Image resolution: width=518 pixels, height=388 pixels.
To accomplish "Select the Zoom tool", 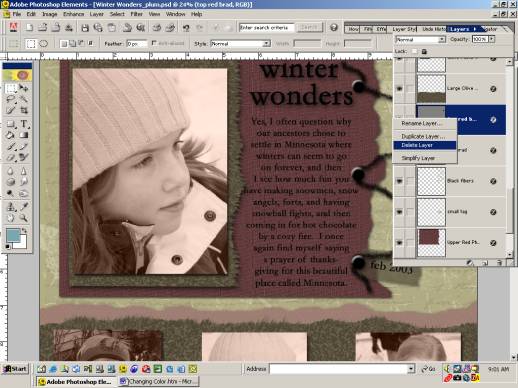I will (x=24, y=218).
